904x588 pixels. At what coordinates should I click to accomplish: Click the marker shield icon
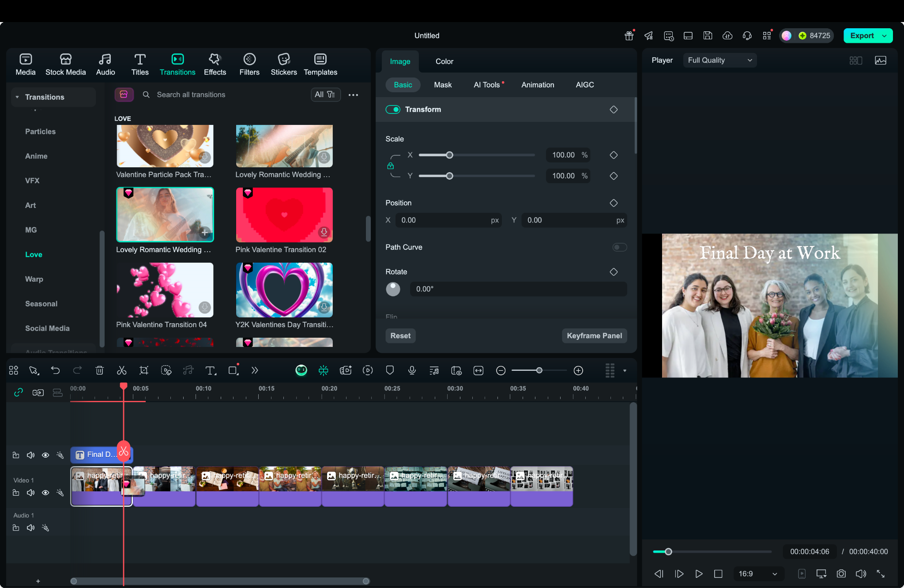390,370
